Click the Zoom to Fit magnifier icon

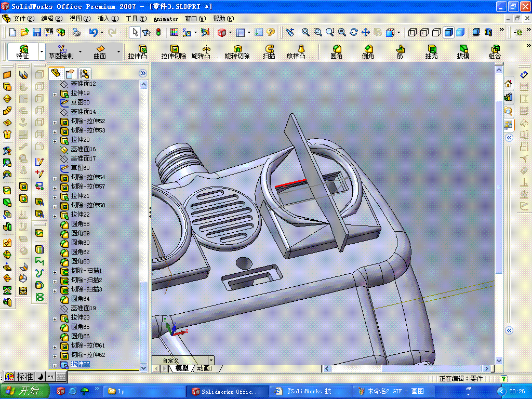pos(305,32)
